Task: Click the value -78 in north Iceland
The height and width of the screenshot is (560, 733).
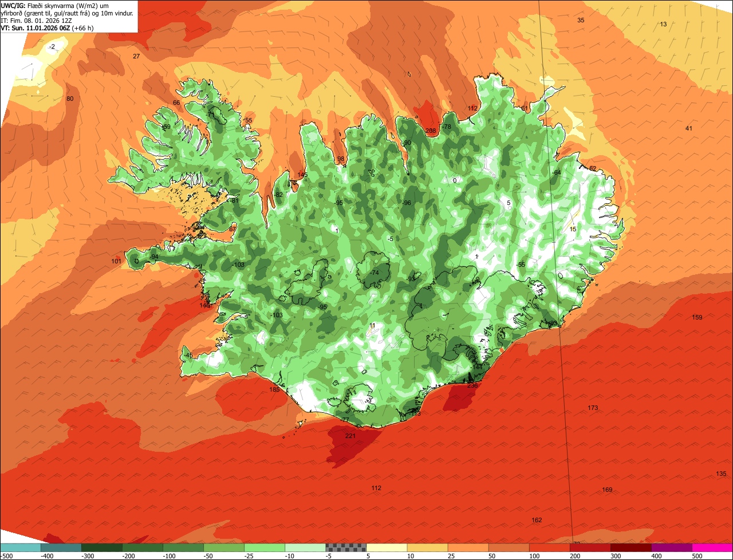Action: point(447,127)
